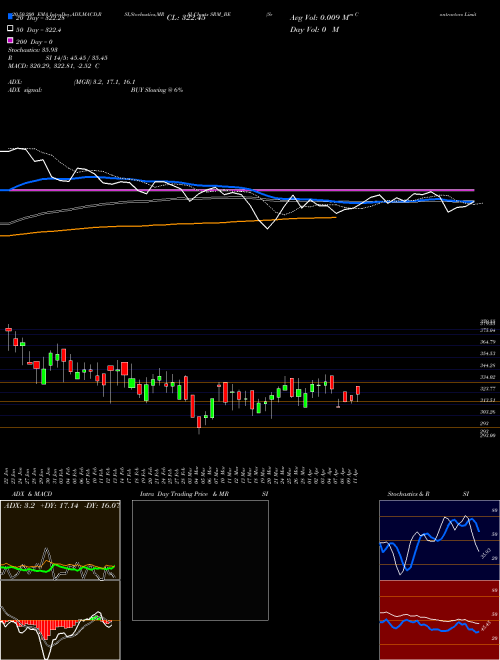Click the magenta 200 Day legend swatch
Viewport: 500px width, 660px height.
coord(11,41)
